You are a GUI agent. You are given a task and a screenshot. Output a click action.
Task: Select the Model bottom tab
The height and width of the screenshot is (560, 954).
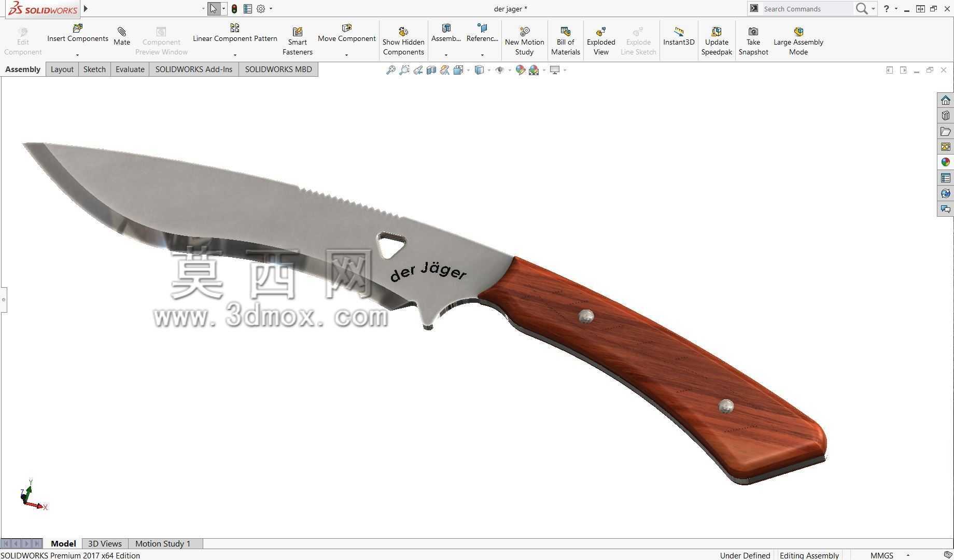click(63, 543)
